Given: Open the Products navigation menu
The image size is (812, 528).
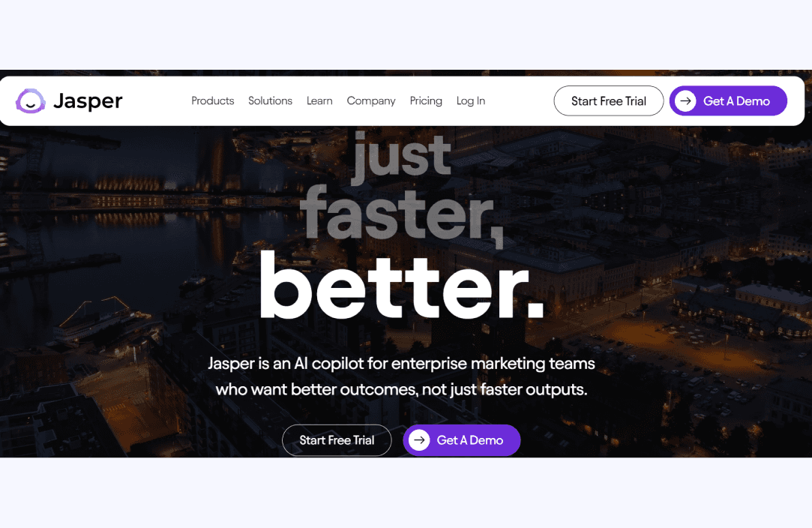Looking at the screenshot, I should (213, 100).
